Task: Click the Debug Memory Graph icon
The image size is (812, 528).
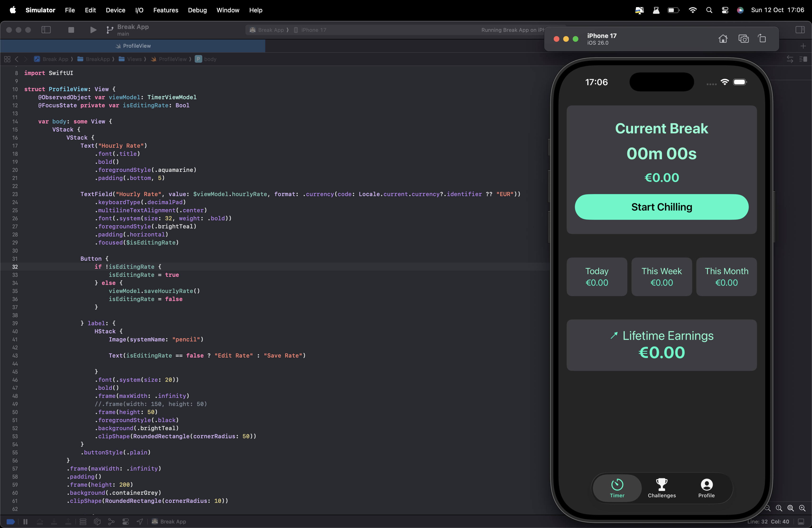Action: click(111, 522)
